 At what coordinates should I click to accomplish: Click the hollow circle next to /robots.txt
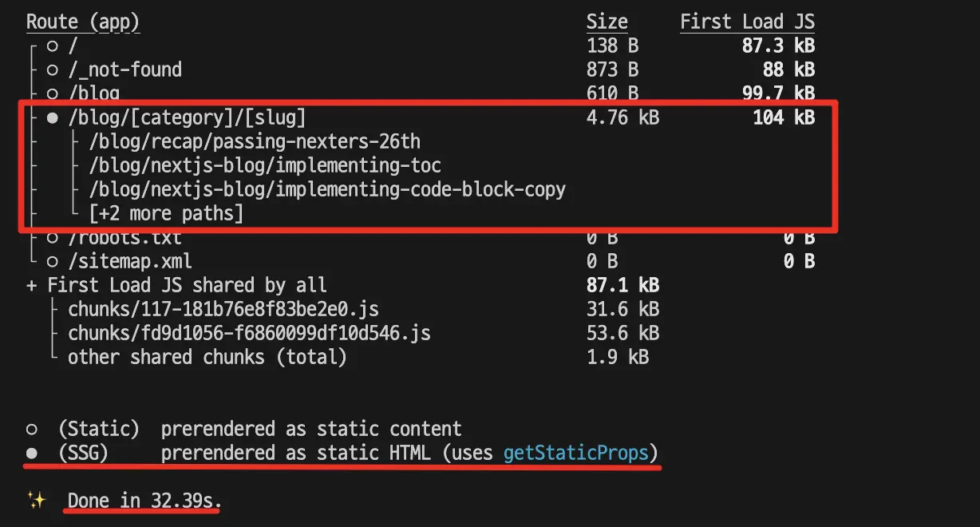coord(53,238)
